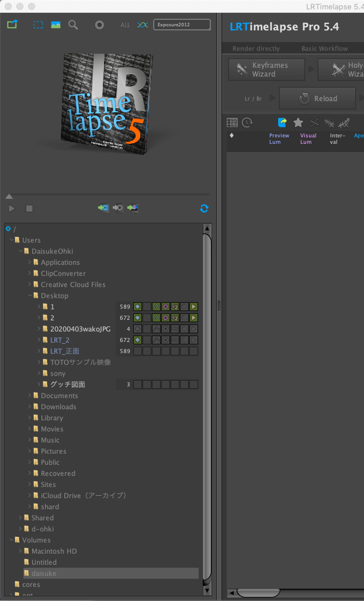Click pink ring status icon in folder 1 row
Screen dimensions: 364x601
pyautogui.click(x=165, y=306)
